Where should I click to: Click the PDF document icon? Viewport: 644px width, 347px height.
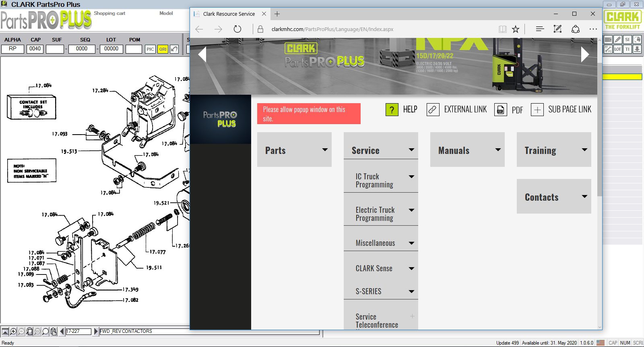tap(500, 110)
